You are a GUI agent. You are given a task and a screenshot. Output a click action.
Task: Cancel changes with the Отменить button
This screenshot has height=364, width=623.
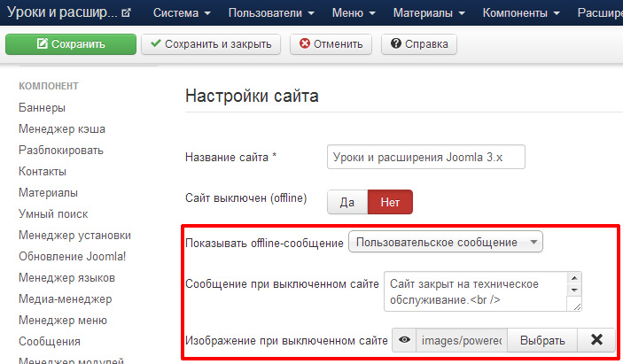[x=331, y=44]
